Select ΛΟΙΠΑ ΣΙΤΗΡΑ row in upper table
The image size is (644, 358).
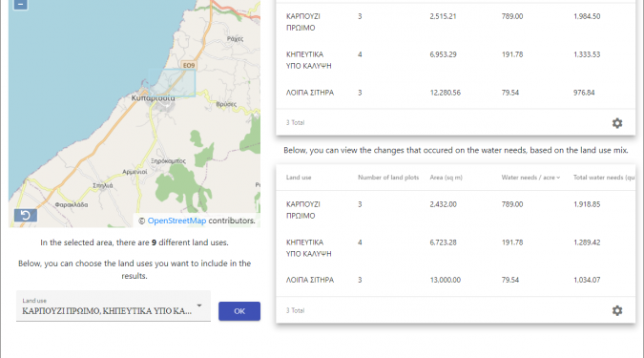[455, 93]
